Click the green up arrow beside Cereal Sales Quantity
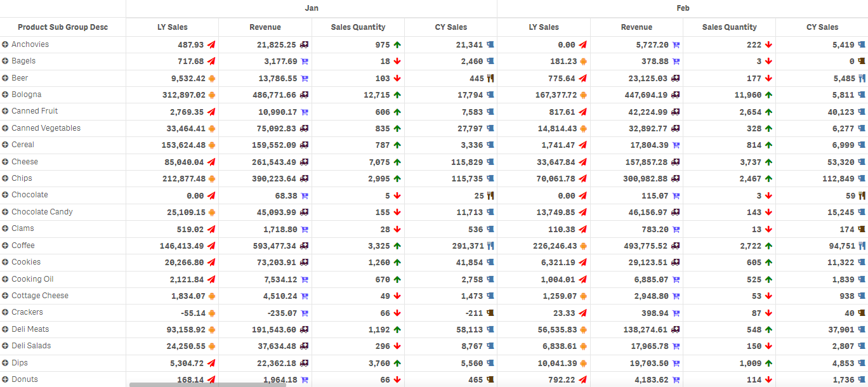Image resolution: width=868 pixels, height=387 pixels. click(x=397, y=145)
